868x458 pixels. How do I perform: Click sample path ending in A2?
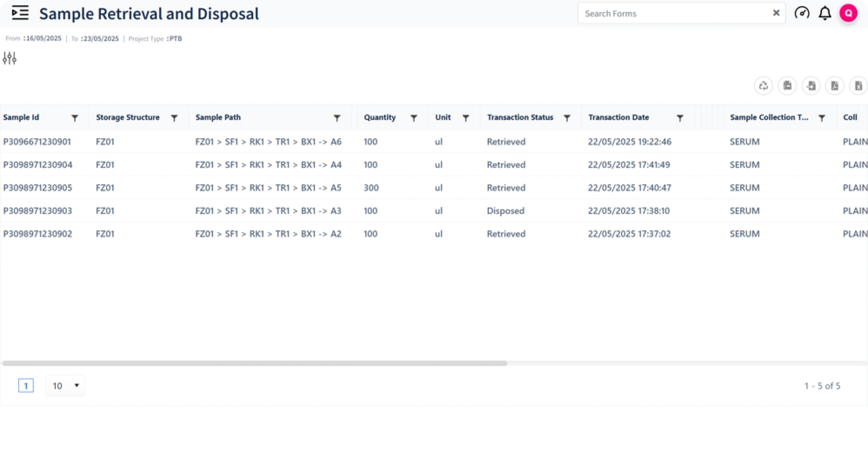(x=268, y=233)
